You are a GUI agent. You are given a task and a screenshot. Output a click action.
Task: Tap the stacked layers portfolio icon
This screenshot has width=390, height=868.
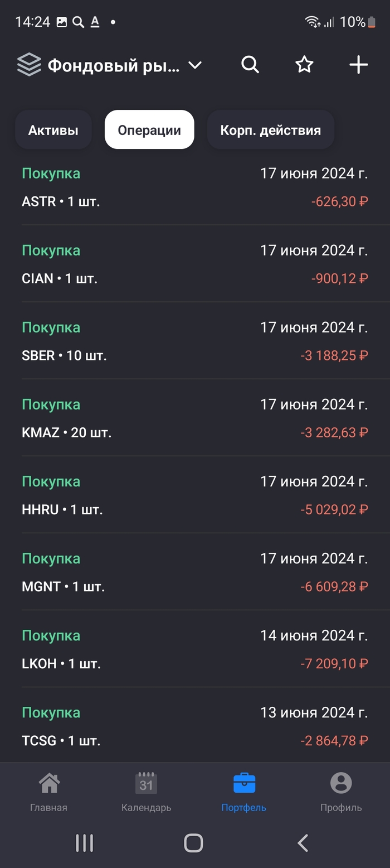29,65
